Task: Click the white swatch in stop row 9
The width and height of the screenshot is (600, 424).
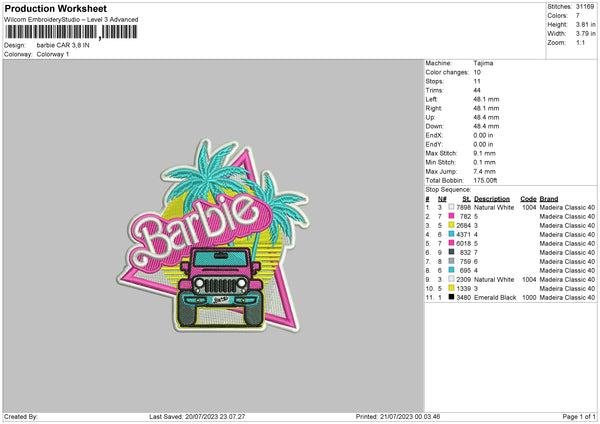Action: coord(452,279)
